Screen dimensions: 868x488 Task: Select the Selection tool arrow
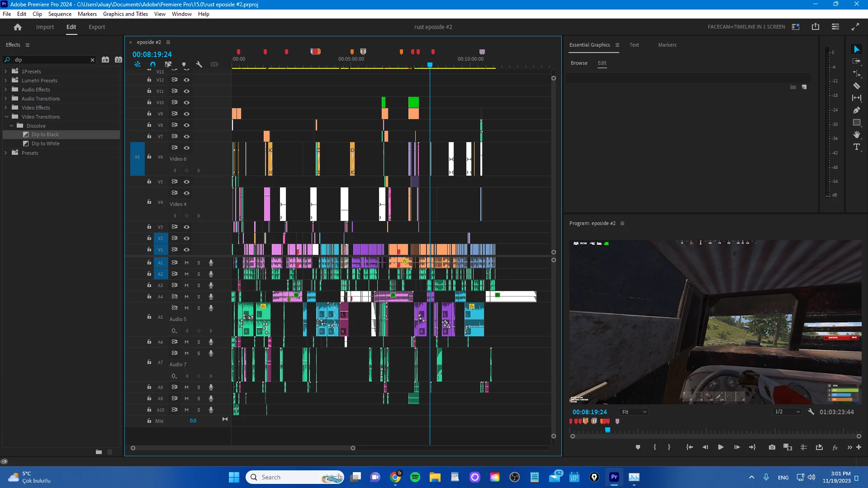tap(857, 49)
